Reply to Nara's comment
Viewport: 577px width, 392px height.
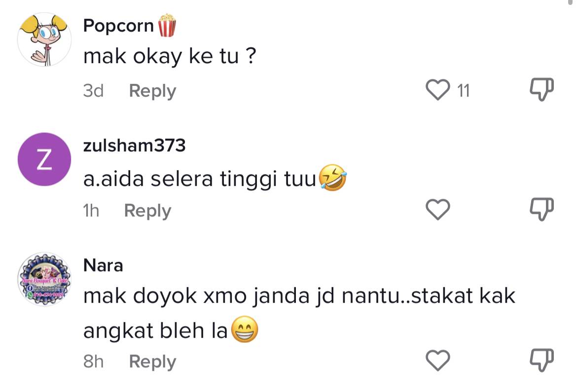(152, 362)
